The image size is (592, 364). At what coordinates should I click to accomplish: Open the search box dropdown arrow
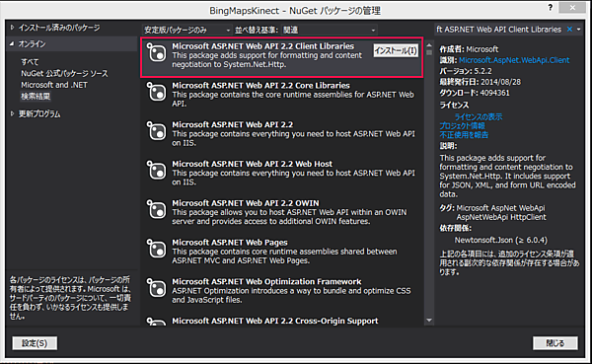579,30
